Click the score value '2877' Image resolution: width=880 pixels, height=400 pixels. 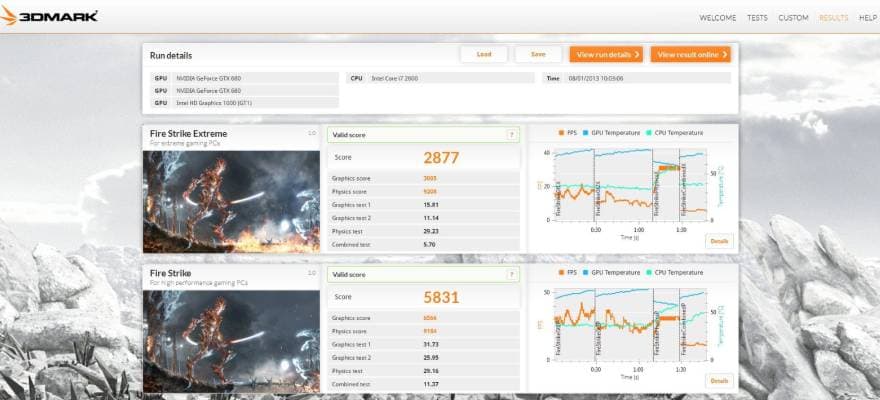pyautogui.click(x=441, y=158)
